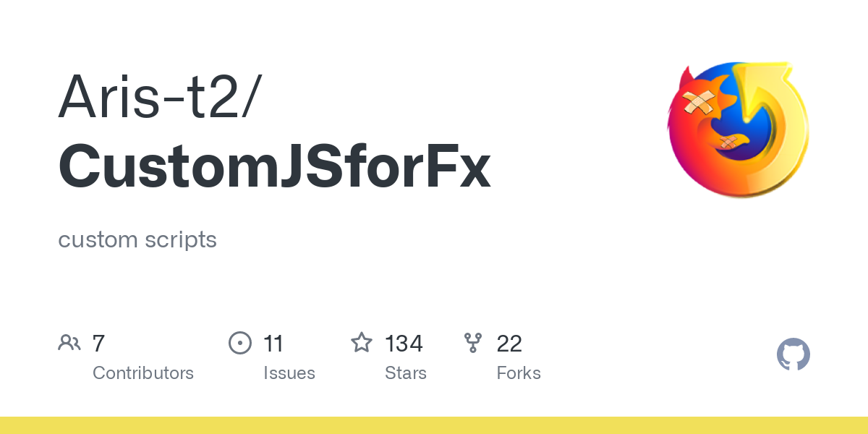Click the issue count 11
The image size is (868, 434).
273,344
